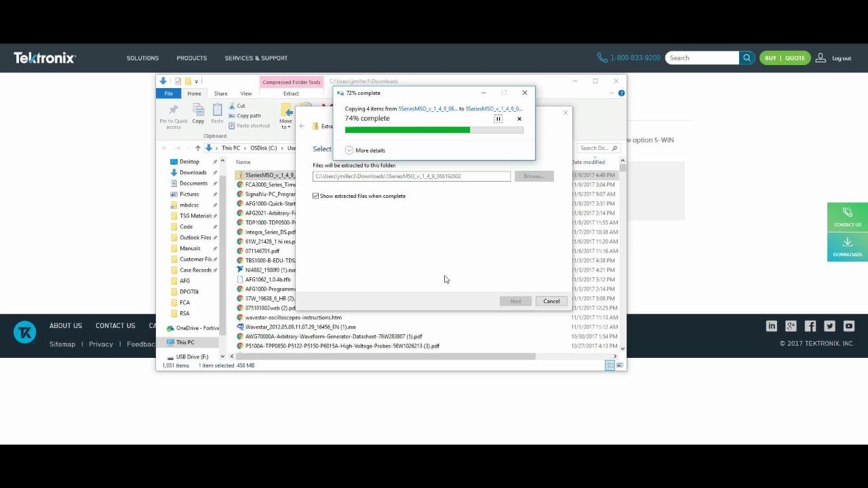Image resolution: width=868 pixels, height=488 pixels.
Task: Open the Tektronix LinkedIn icon
Action: (x=771, y=326)
